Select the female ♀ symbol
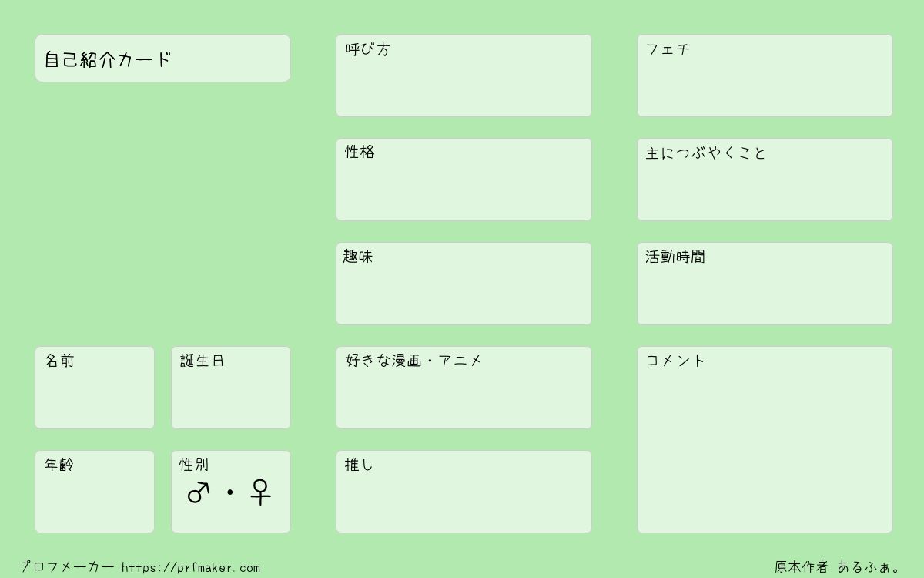 point(260,492)
